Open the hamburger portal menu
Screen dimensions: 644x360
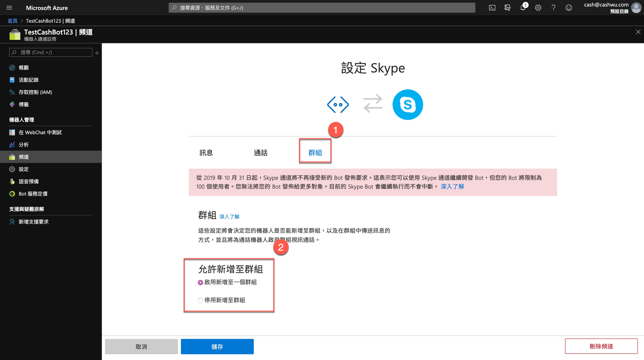click(9, 8)
